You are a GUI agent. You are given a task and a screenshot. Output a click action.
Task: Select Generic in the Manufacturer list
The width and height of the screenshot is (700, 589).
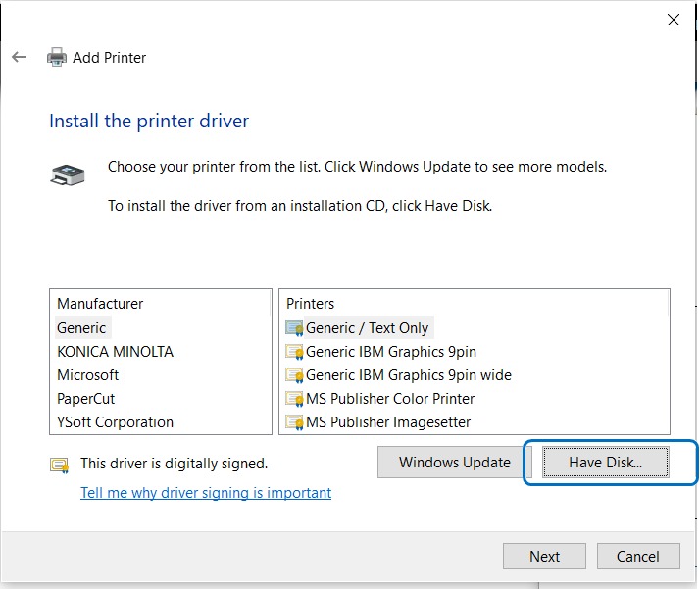pyautogui.click(x=81, y=328)
